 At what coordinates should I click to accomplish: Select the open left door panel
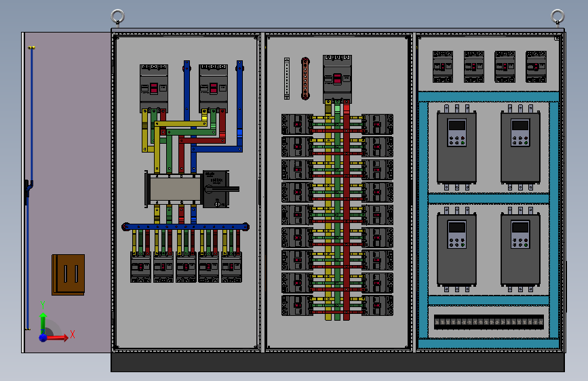tap(66, 193)
